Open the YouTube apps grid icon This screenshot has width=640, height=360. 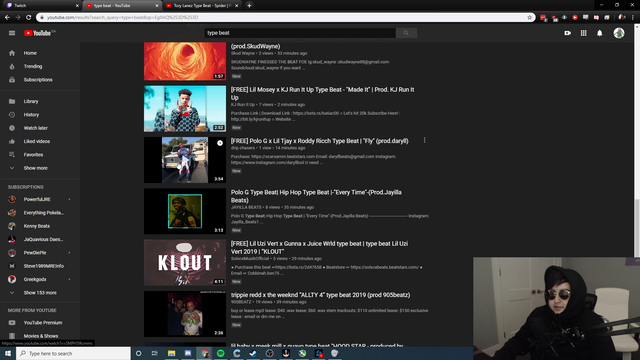coord(584,33)
